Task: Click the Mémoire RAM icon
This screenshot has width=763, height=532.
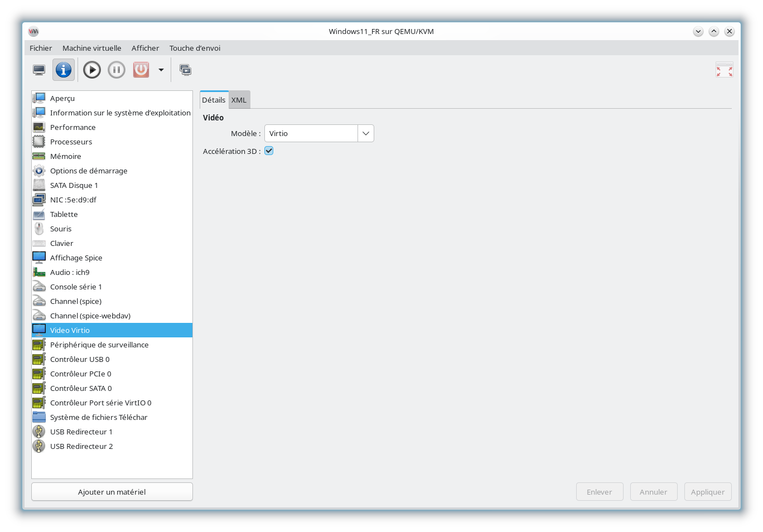Action: 39,156
